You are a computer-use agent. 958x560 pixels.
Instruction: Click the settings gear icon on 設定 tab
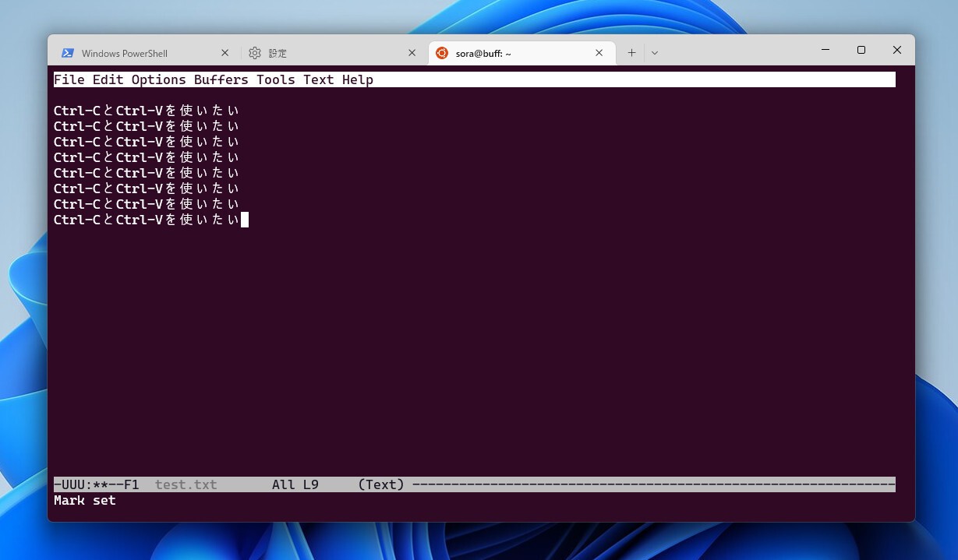(255, 53)
